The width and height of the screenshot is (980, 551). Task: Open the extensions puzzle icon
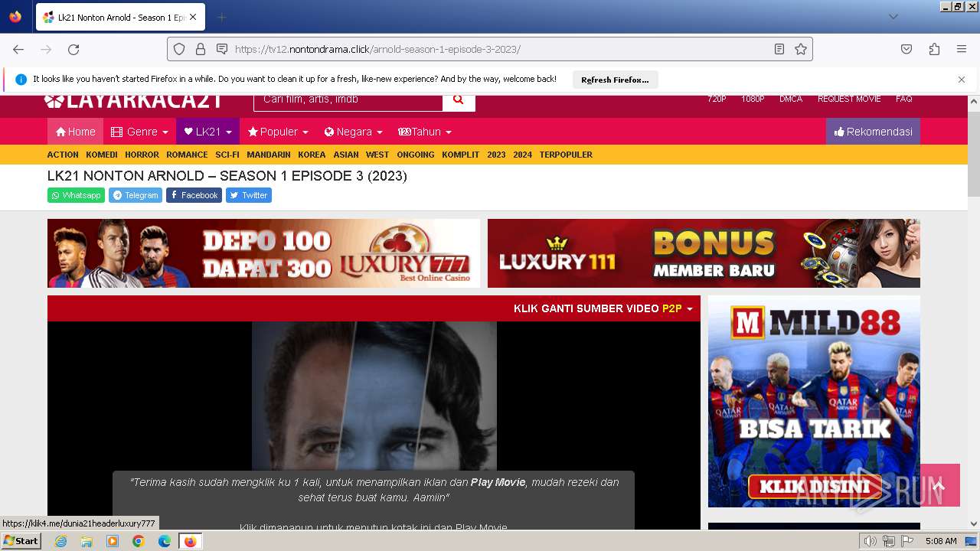(934, 49)
